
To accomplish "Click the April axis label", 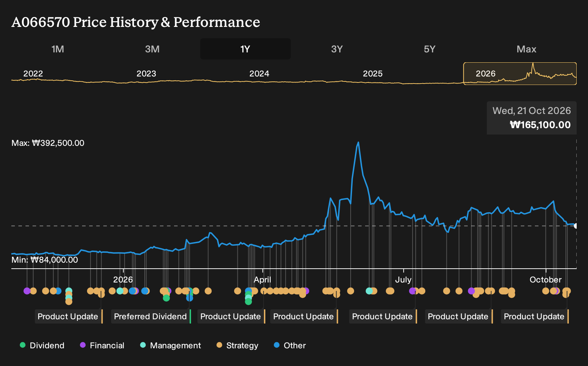I will pyautogui.click(x=263, y=280).
